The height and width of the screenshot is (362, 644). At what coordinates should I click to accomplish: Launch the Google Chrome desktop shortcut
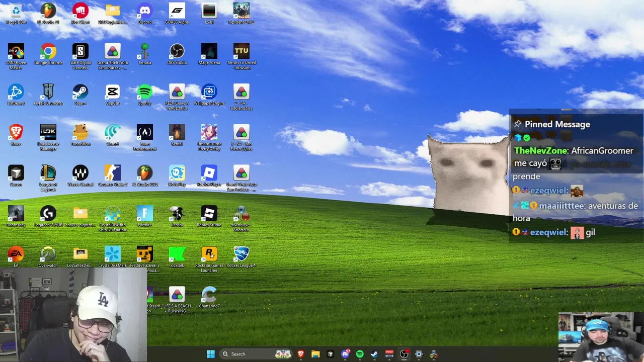(x=48, y=54)
